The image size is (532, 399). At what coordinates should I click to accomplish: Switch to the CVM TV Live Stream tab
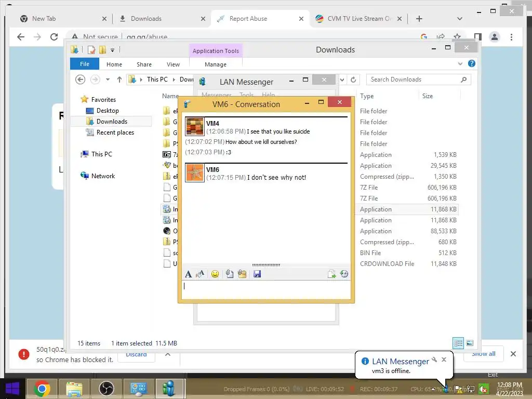358,19
